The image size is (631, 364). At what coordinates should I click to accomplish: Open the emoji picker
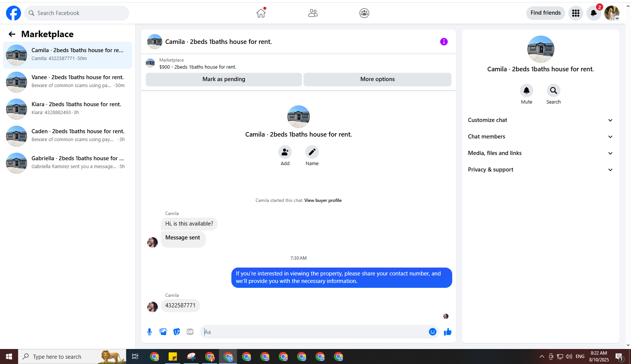click(433, 332)
